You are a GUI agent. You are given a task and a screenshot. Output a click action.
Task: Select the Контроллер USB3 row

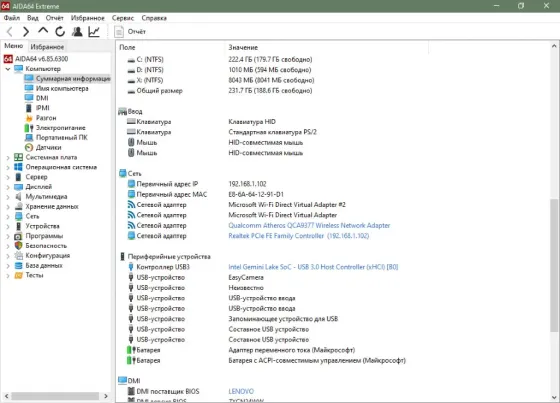point(262,267)
